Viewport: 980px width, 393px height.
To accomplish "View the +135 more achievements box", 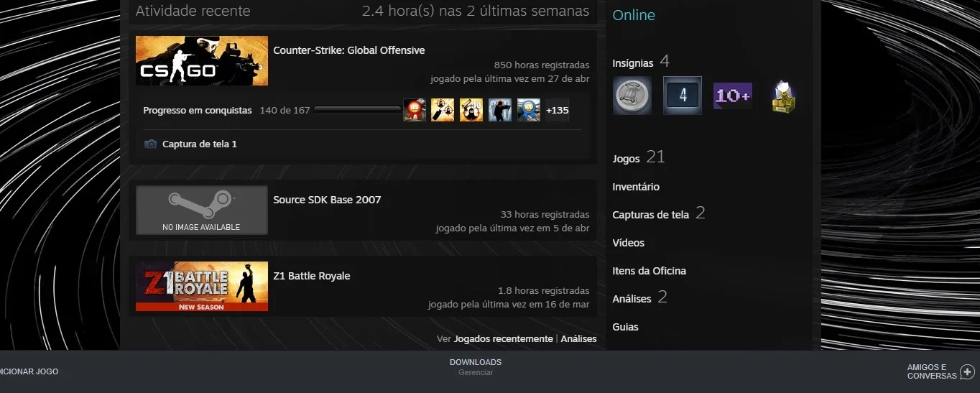I will [558, 110].
